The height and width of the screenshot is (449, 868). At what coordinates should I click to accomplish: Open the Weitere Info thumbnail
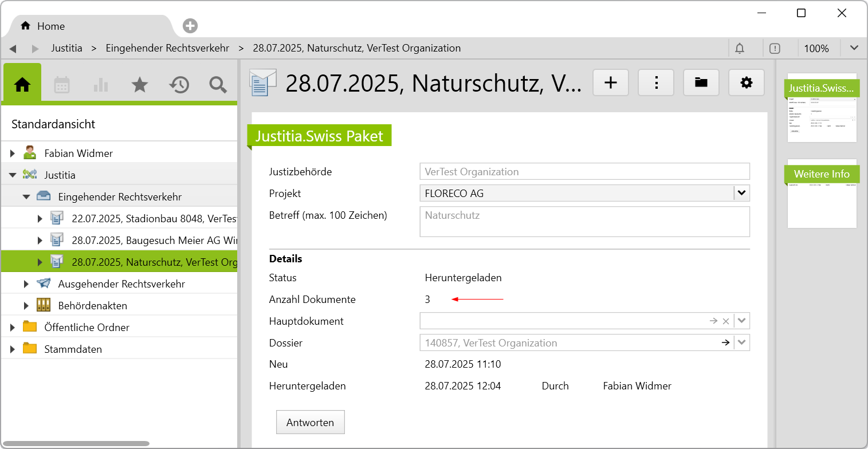pyautogui.click(x=822, y=194)
